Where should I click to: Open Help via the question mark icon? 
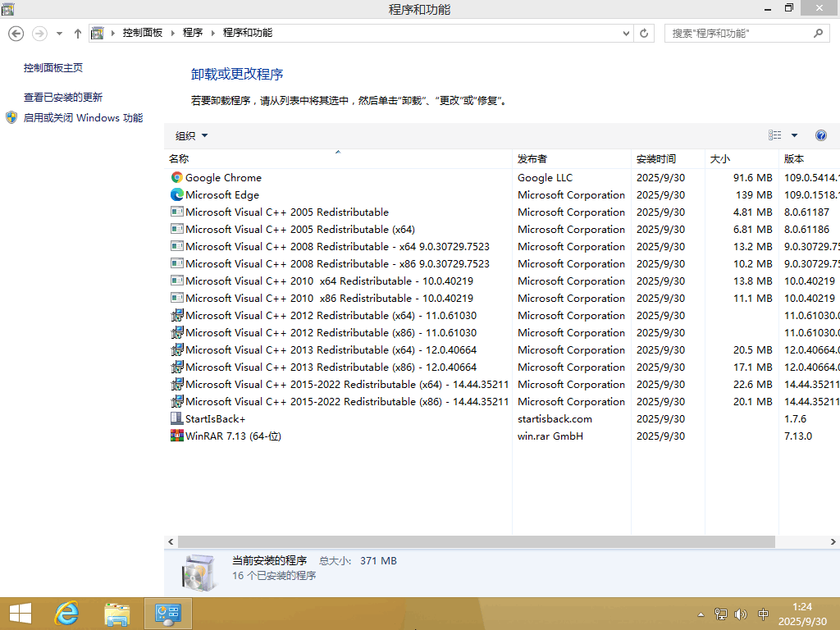click(x=821, y=135)
